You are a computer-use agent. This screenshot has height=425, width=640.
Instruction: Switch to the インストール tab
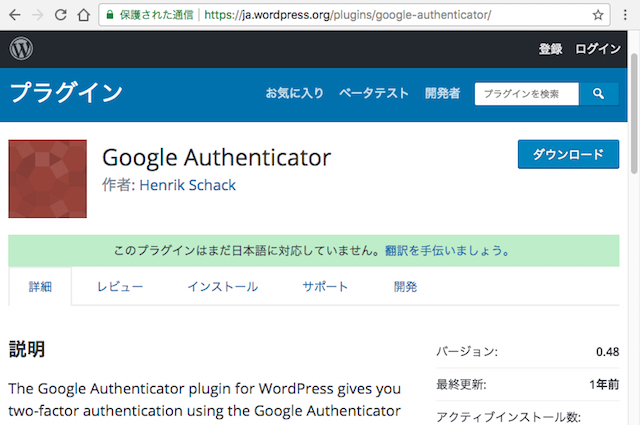(222, 287)
